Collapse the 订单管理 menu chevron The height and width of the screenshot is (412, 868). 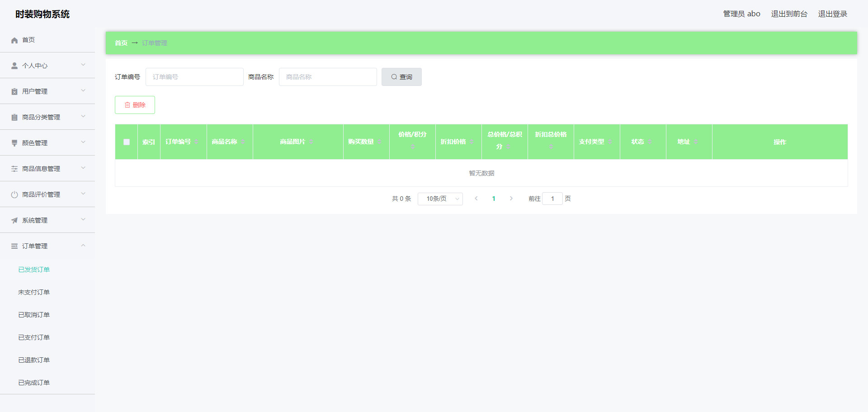click(83, 246)
